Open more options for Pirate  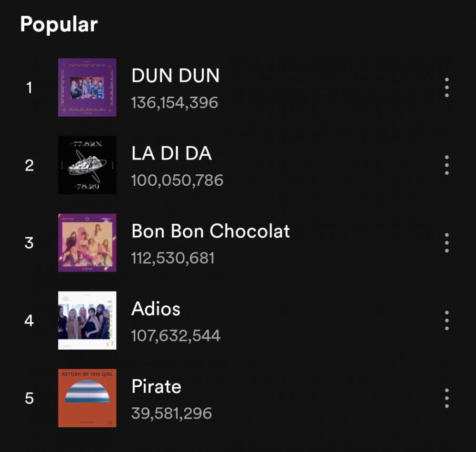[x=446, y=398]
